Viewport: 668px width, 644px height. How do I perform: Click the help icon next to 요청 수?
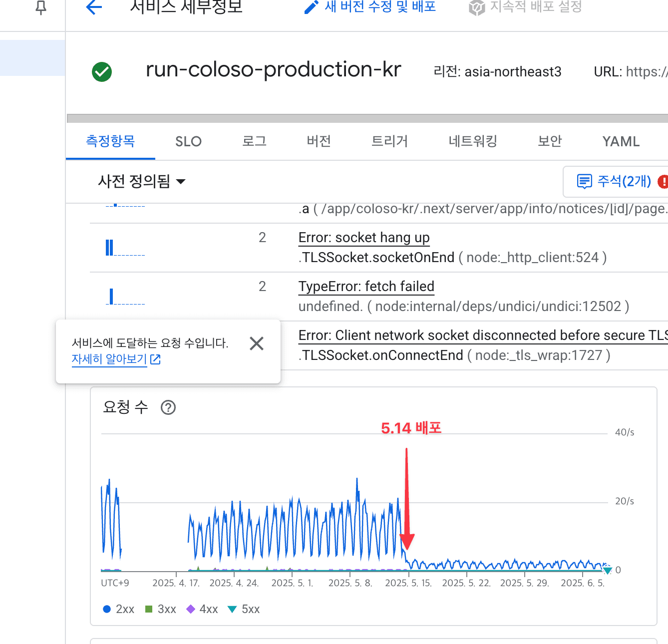click(168, 408)
